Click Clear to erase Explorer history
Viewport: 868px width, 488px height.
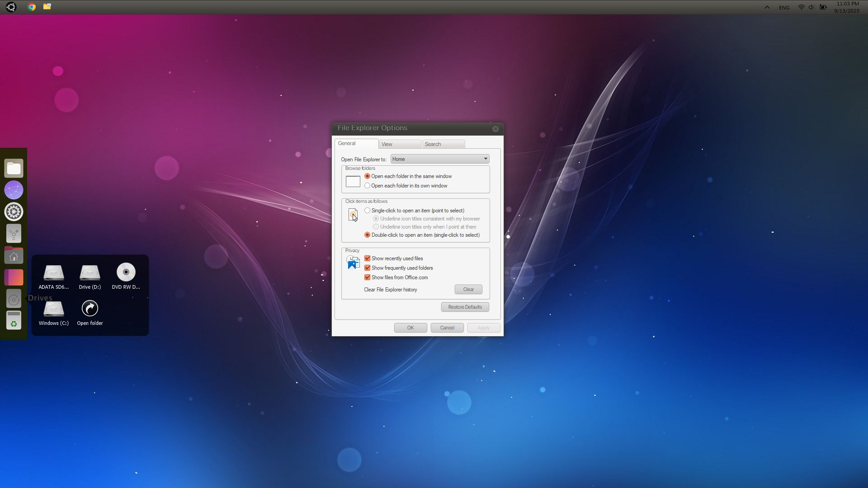(468, 290)
